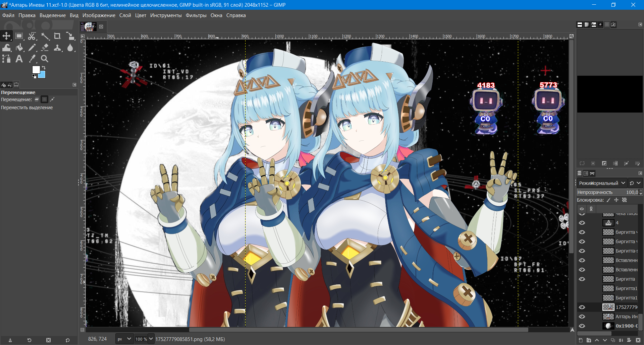644x345 pixels.
Task: Pick the Crop tool
Action: pyautogui.click(x=57, y=36)
